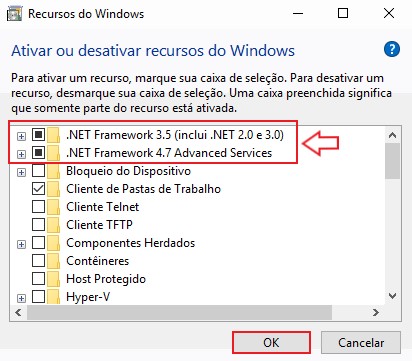Click the Cliente TFTP folder icon
The image size is (412, 361).
(53, 225)
